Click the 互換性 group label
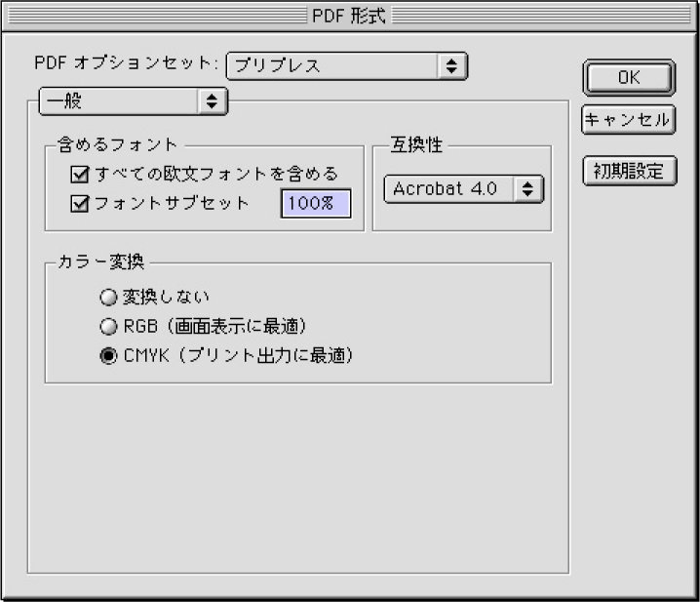This screenshot has width=700, height=602. coord(416,144)
